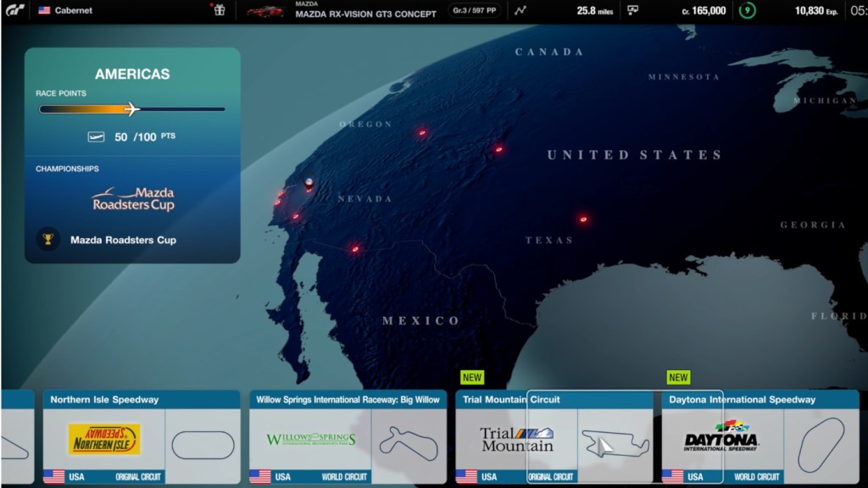
Task: Open the Mazda Roadsters Cup logo
Action: pyautogui.click(x=133, y=199)
